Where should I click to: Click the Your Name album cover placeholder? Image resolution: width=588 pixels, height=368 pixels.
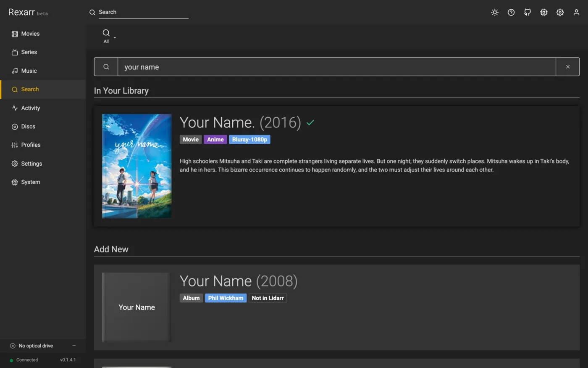(x=137, y=307)
